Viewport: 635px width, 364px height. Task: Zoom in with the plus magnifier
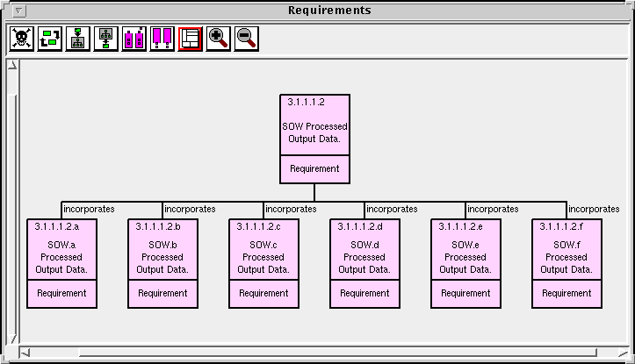(219, 39)
